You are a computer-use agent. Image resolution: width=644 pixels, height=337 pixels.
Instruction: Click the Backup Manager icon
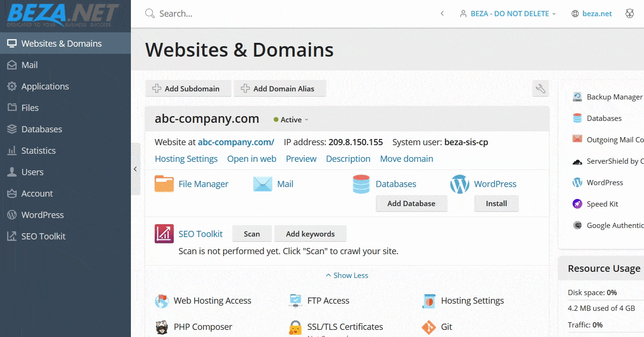(x=577, y=97)
